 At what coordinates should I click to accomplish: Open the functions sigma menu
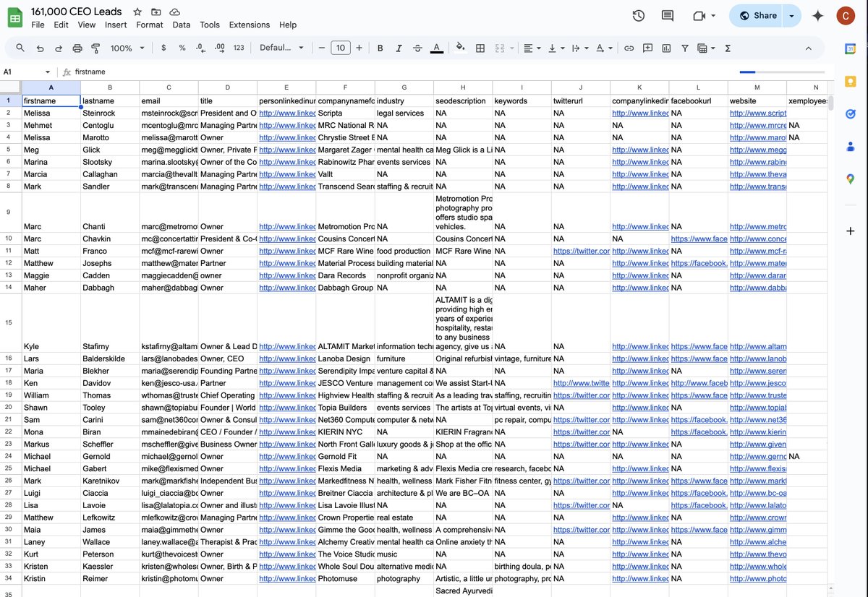(728, 48)
